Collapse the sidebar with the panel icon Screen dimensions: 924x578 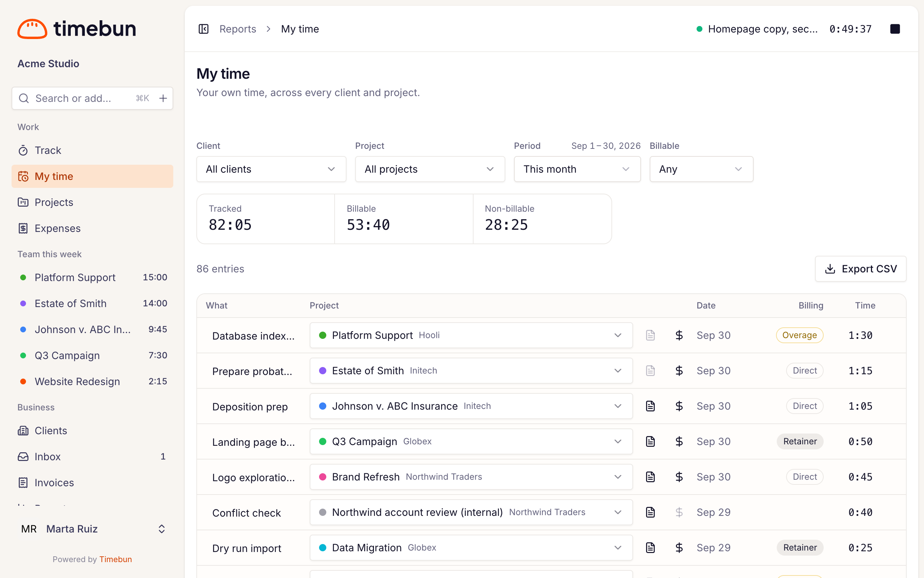pos(204,29)
